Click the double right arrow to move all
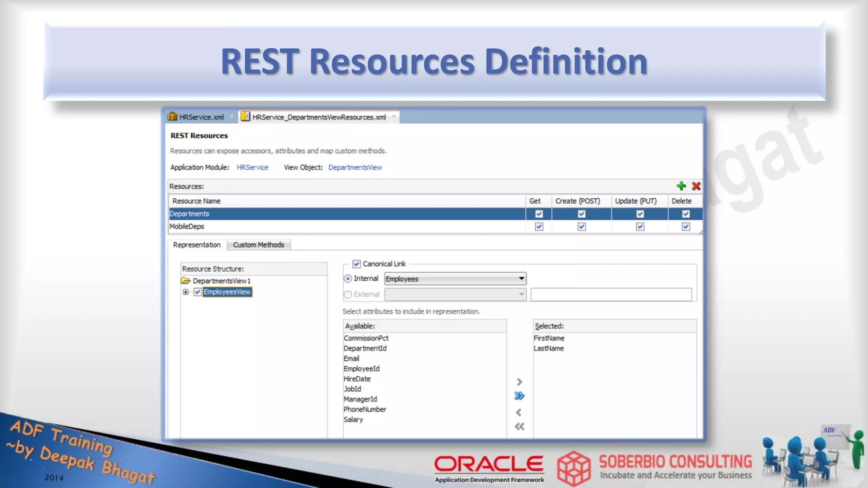This screenshot has width=868, height=488. [519, 396]
